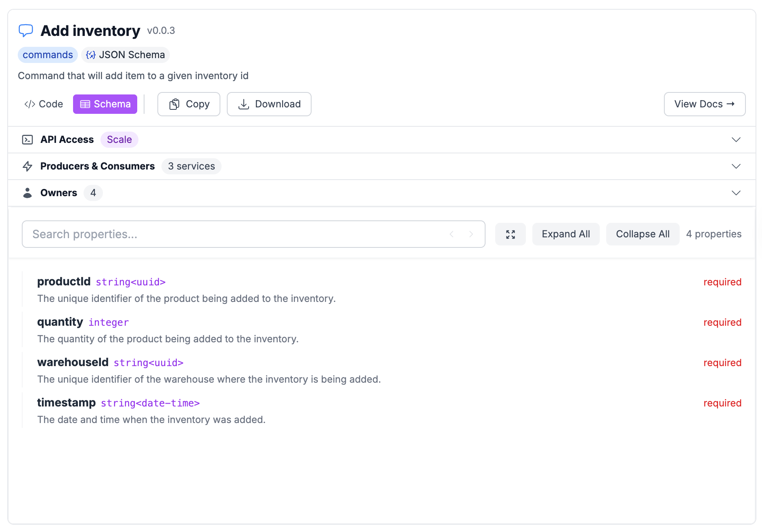Switch to the Schema view

[x=105, y=104]
